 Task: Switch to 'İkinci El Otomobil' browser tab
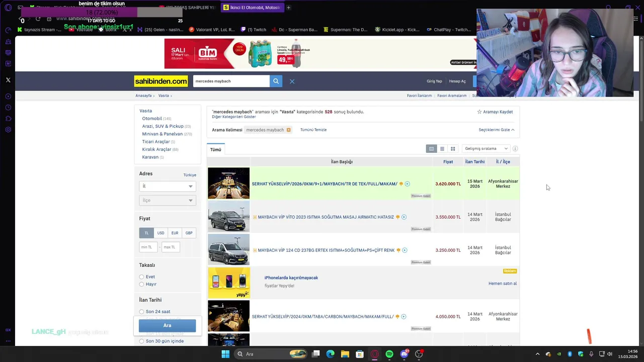click(x=252, y=8)
